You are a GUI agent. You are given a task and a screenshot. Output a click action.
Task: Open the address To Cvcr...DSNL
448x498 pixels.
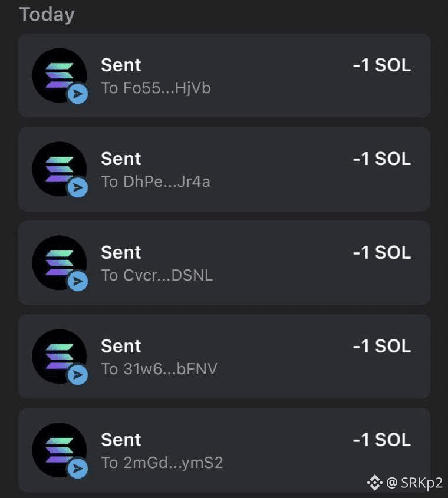pyautogui.click(x=157, y=275)
